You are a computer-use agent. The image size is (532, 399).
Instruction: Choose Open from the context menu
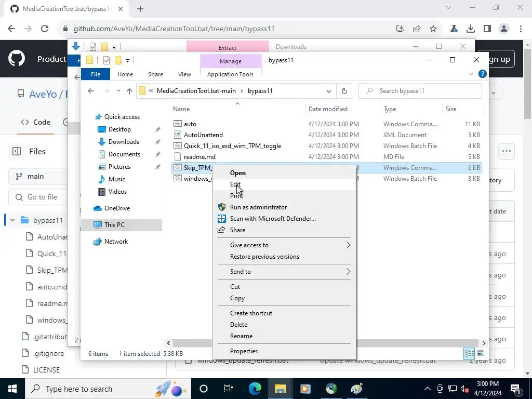point(284,172)
